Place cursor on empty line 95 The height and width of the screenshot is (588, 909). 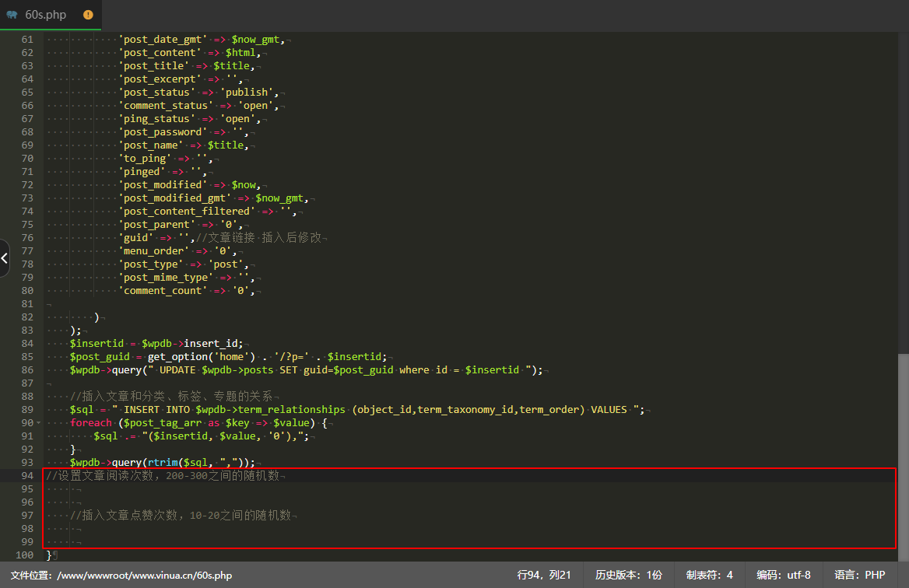pyautogui.click(x=469, y=489)
